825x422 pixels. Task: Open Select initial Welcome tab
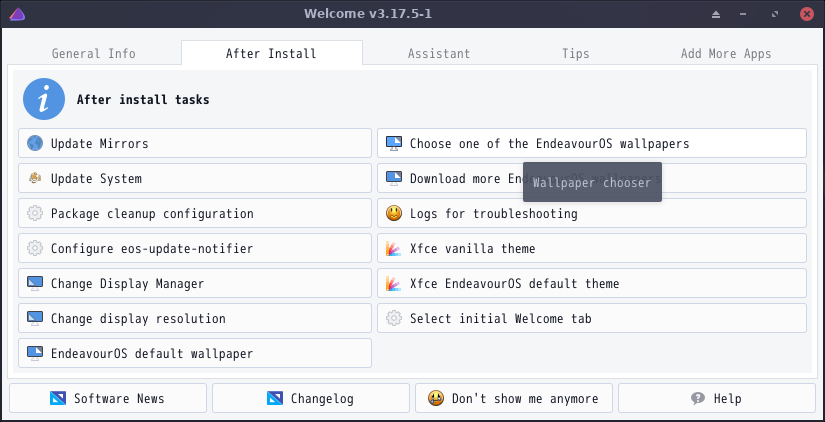click(592, 318)
